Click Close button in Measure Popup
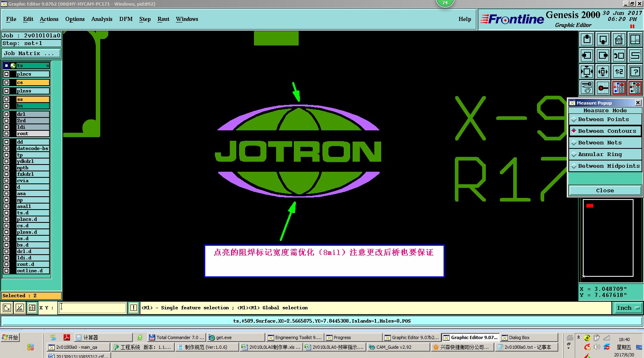The height and width of the screenshot is (358, 644). click(605, 190)
